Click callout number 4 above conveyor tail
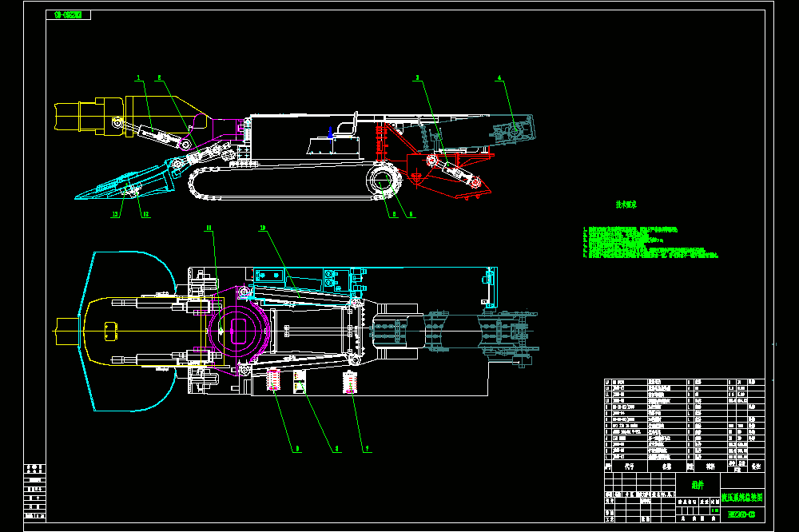Image resolution: width=799 pixels, height=532 pixels. tap(499, 78)
